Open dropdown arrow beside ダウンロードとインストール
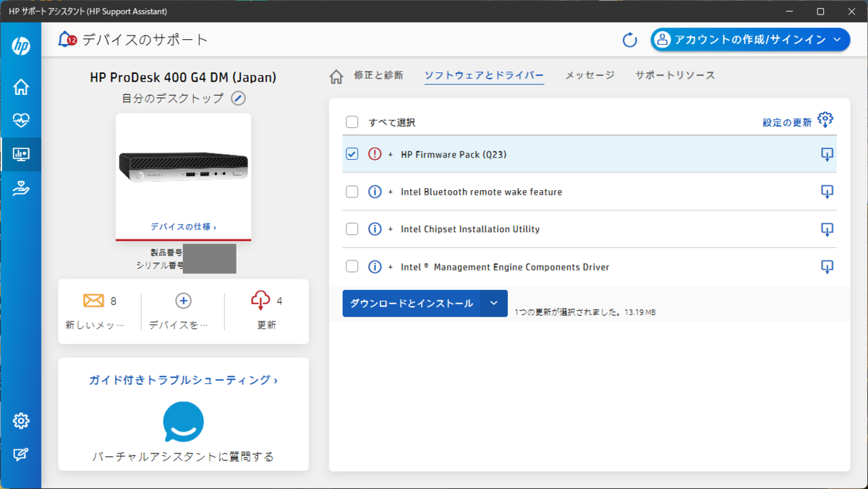Screen dimensions: 868x489 point(494,303)
